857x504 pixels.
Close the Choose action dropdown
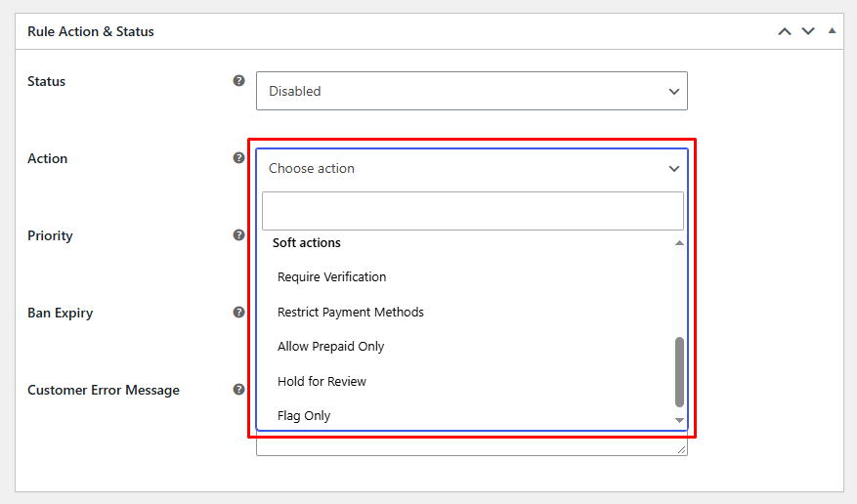click(472, 168)
